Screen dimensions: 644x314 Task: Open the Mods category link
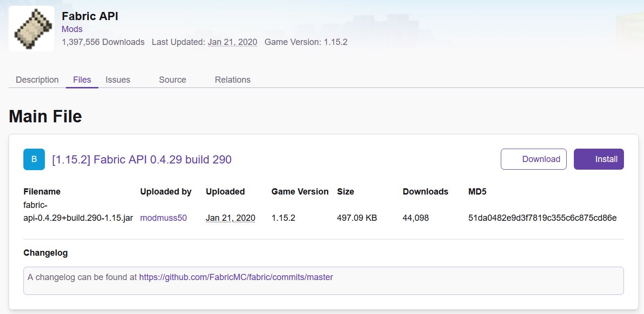pyautogui.click(x=72, y=29)
